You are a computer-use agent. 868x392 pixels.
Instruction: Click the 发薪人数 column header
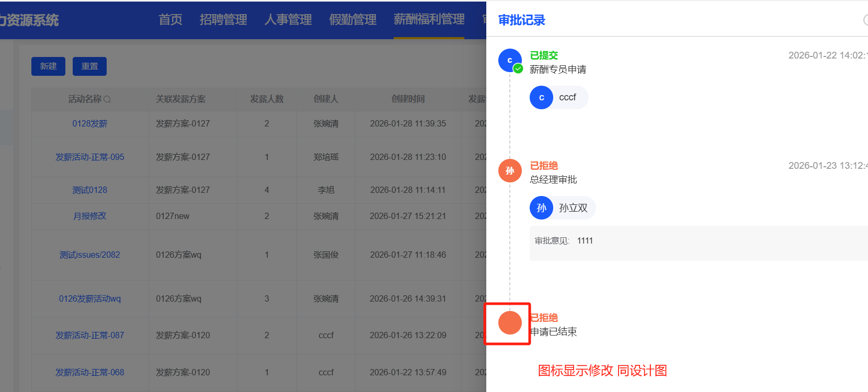[x=267, y=99]
